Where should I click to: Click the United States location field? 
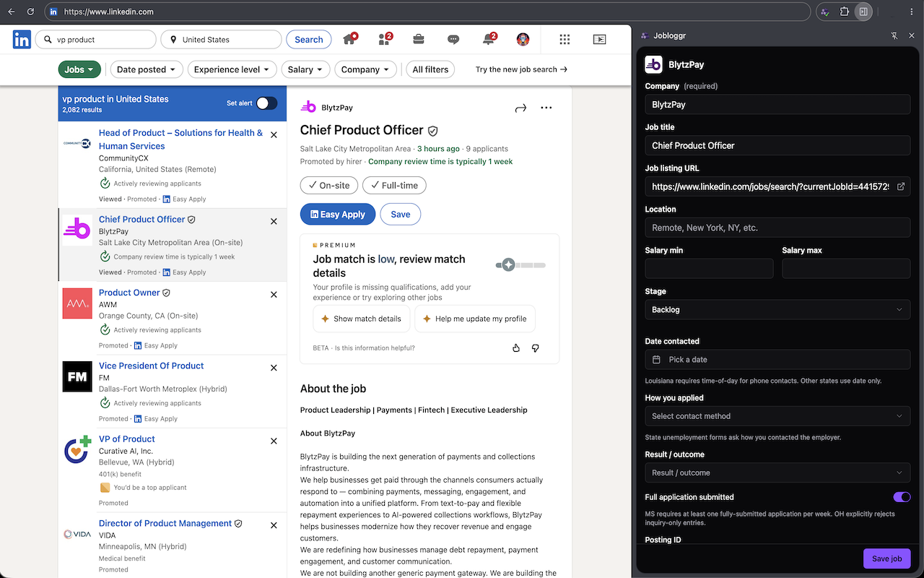[221, 40]
